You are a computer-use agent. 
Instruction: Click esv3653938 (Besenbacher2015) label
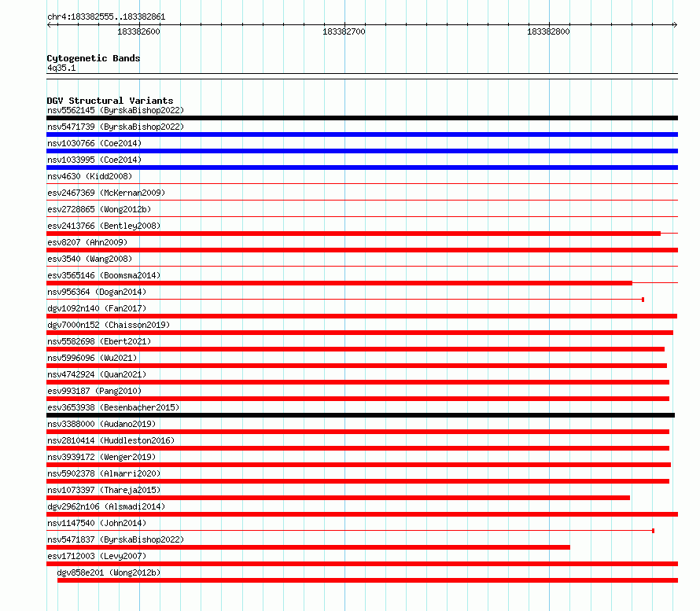pyautogui.click(x=113, y=407)
